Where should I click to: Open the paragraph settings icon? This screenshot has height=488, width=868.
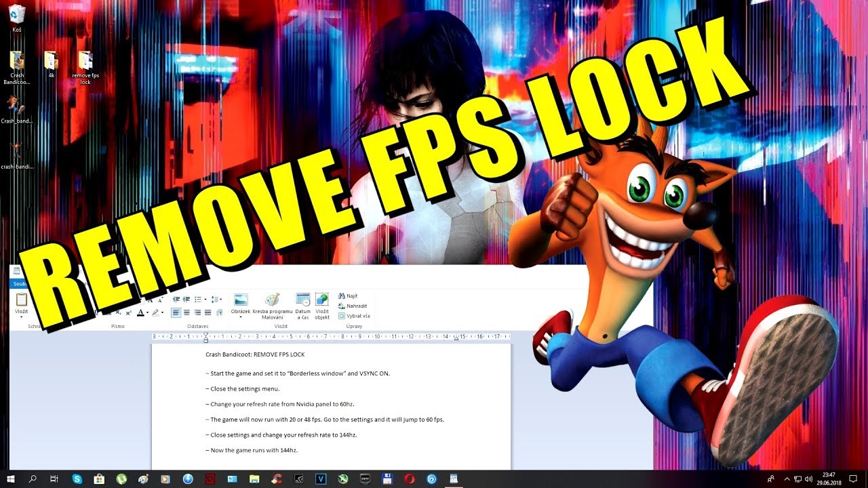coord(219,312)
